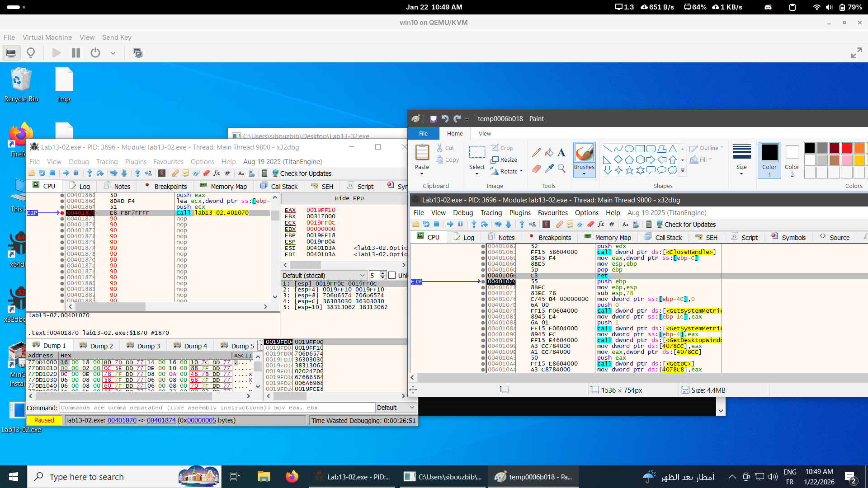This screenshot has width=868, height=488.
Task: Toggle breakpoint dot at address 00401870
Action: point(62,213)
